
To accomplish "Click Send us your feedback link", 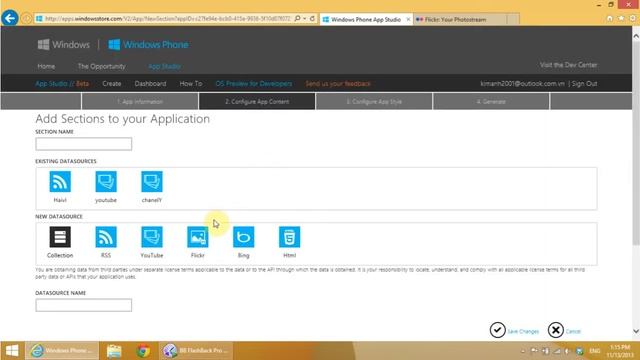I will tap(338, 83).
